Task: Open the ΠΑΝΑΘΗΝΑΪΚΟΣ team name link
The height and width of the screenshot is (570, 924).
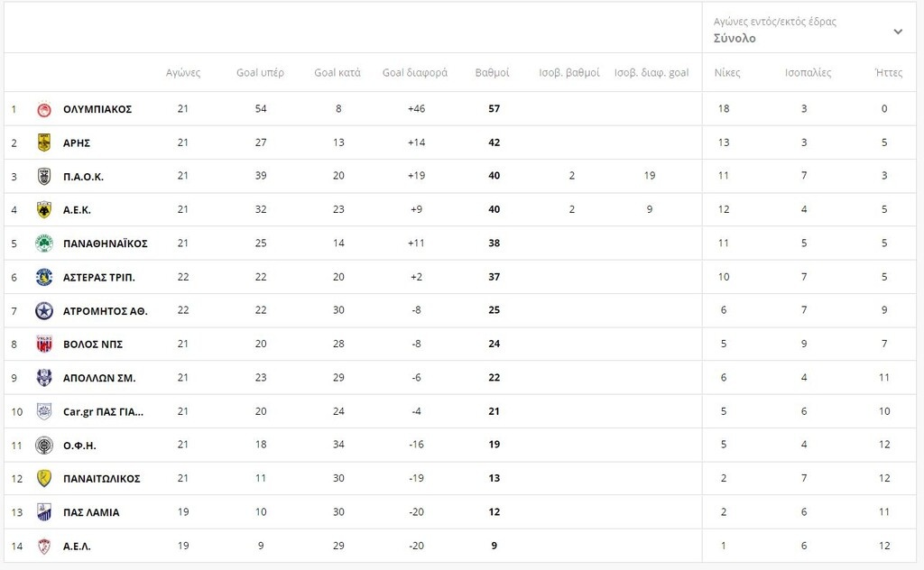Action: [x=105, y=244]
